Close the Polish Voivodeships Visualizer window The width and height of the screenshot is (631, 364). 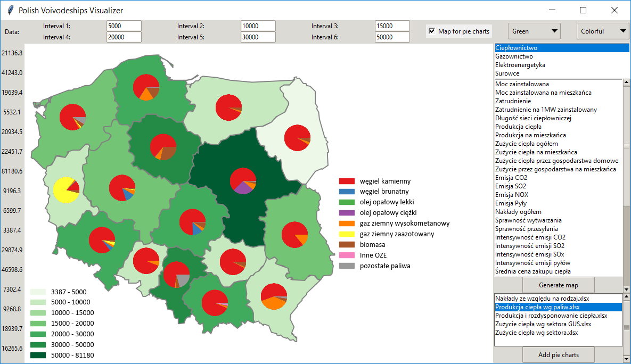pos(614,10)
